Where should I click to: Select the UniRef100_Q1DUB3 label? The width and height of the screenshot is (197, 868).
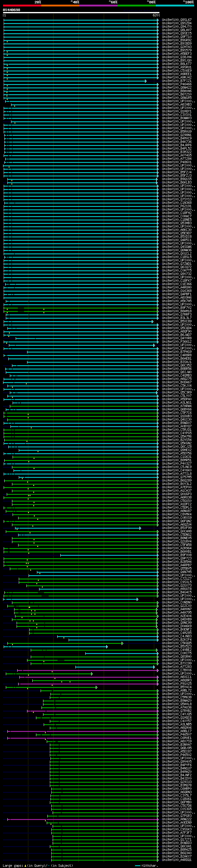[177, 416]
